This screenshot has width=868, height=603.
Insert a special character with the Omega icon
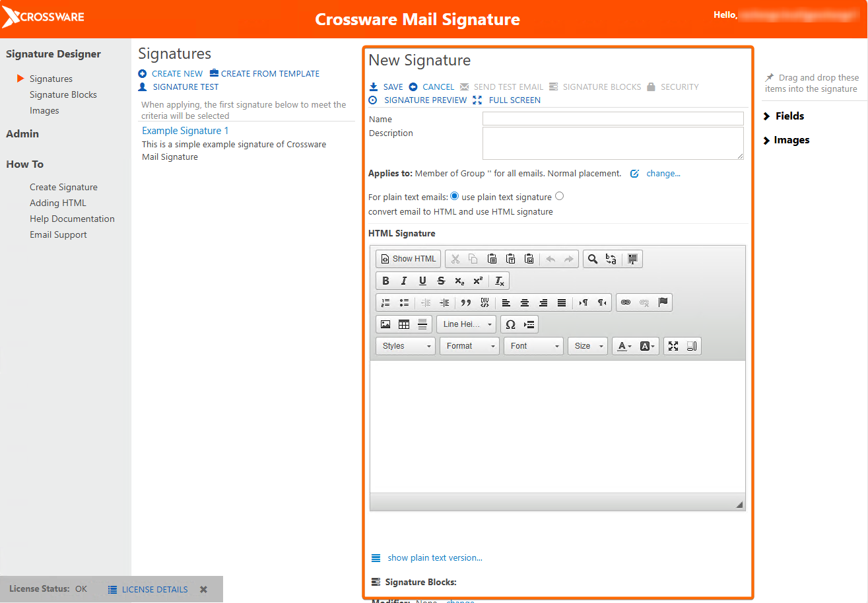[510, 324]
